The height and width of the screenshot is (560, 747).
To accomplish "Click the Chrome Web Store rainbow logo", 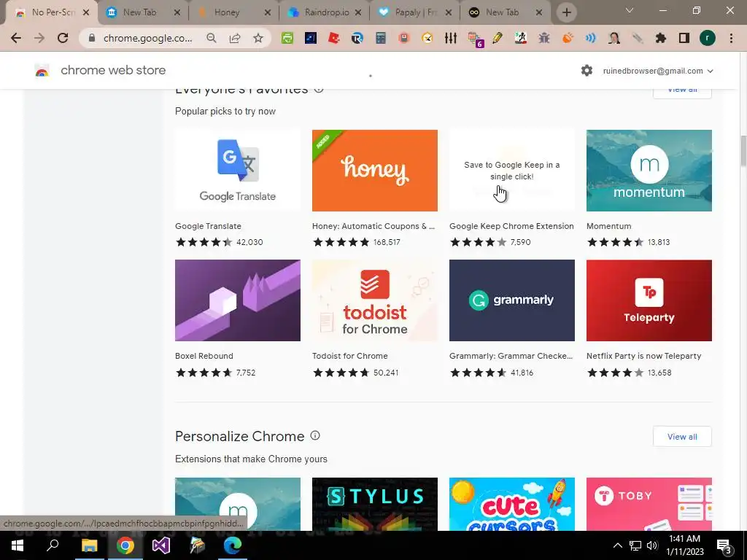I will click(42, 71).
